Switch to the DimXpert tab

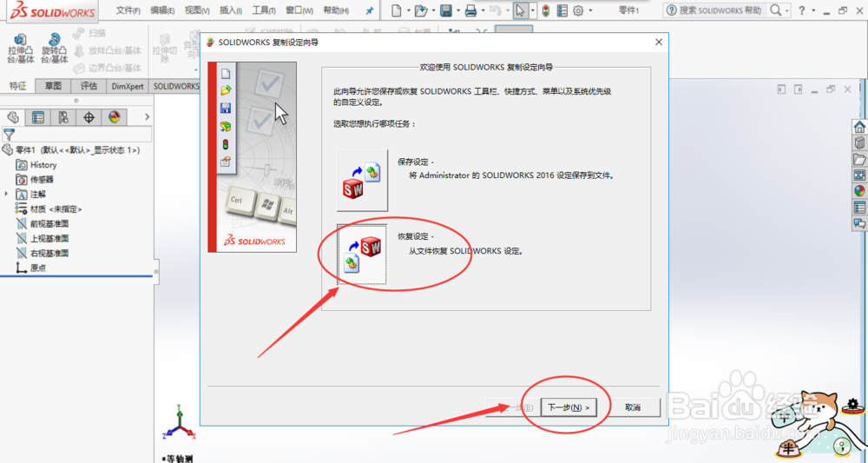pos(128,86)
